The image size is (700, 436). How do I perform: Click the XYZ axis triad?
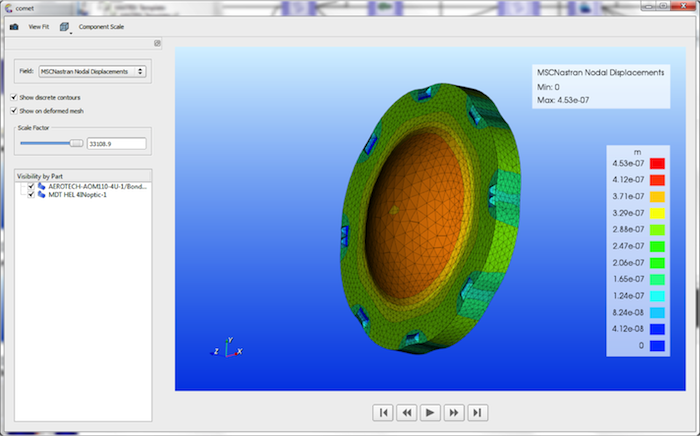pos(227,348)
